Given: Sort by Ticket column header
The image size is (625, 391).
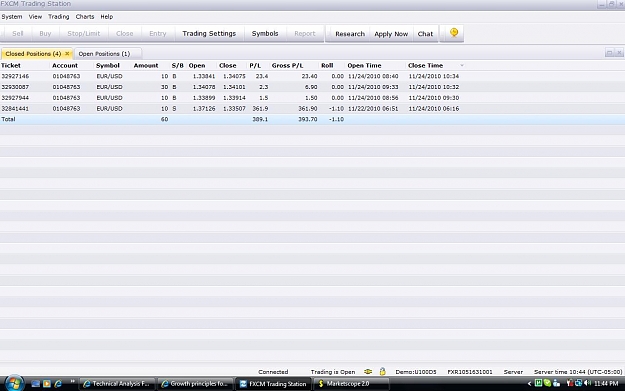Looking at the screenshot, I should click(x=11, y=65).
